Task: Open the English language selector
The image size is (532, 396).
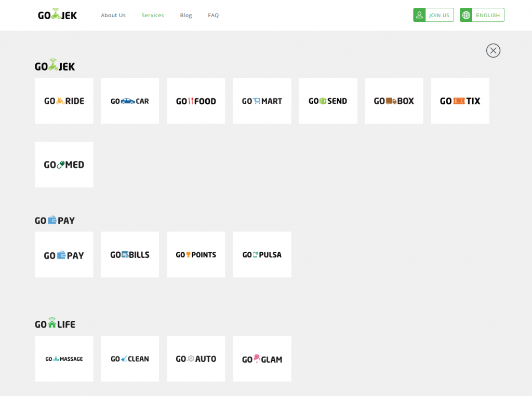Action: tap(482, 15)
